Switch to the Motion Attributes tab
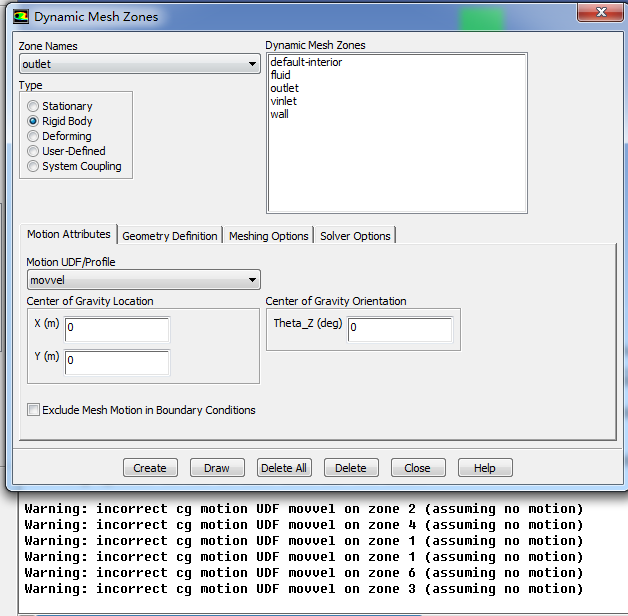628x616 pixels. coord(68,234)
